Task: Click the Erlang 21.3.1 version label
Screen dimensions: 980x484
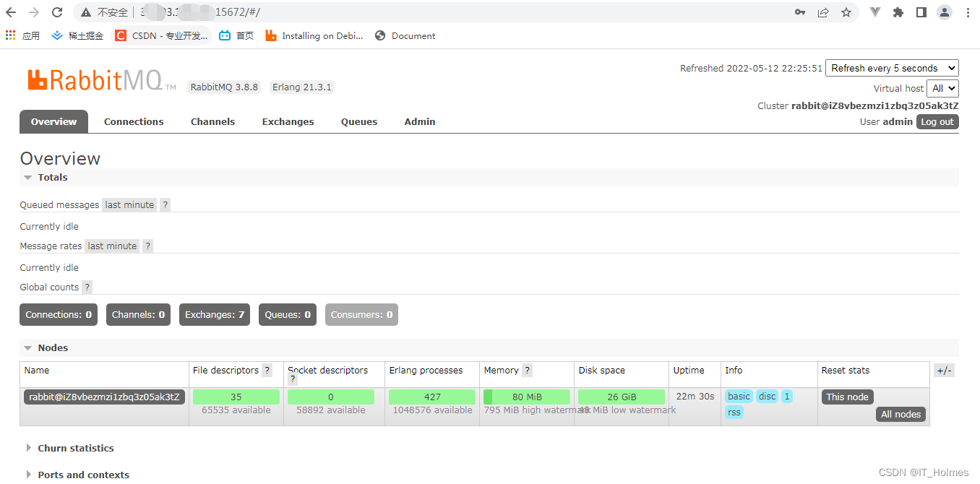Action: (x=302, y=87)
